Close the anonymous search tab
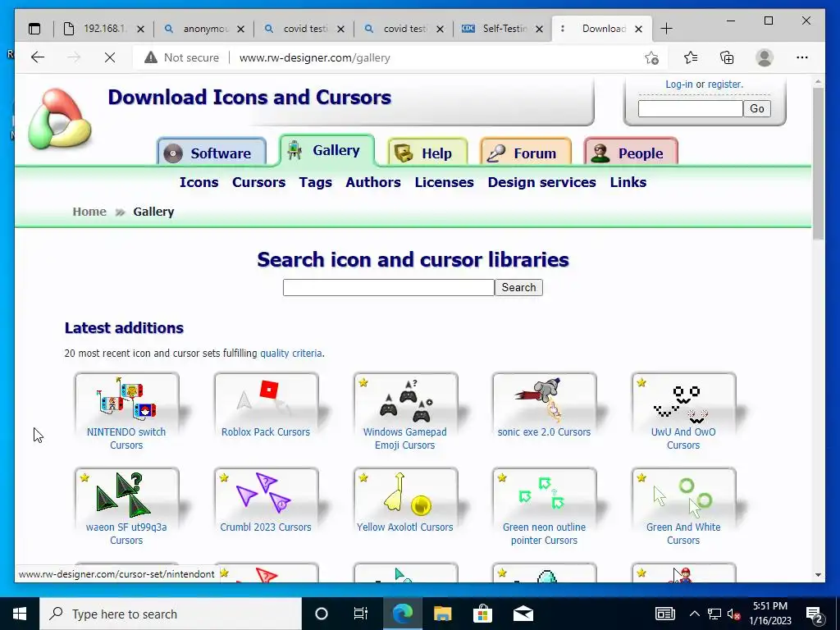840x630 pixels. pyautogui.click(x=240, y=29)
